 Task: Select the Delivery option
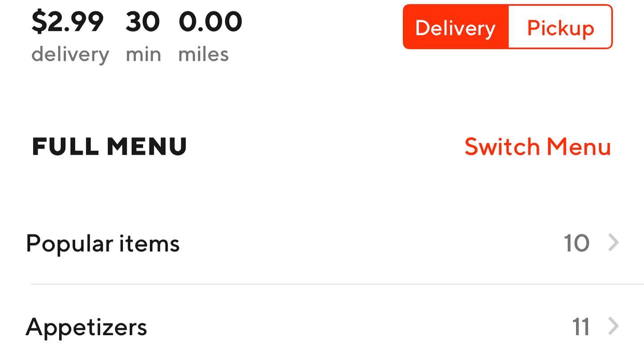point(455,28)
